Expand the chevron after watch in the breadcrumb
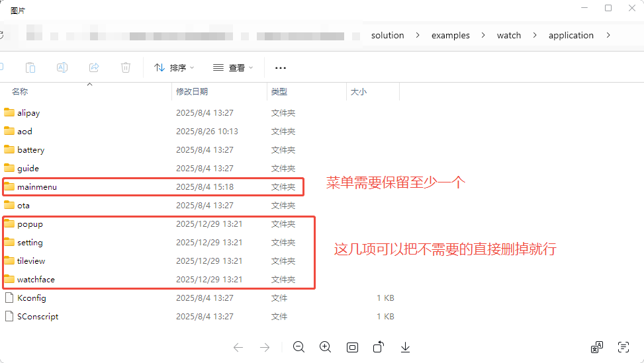The width and height of the screenshot is (644, 363). 534,35
